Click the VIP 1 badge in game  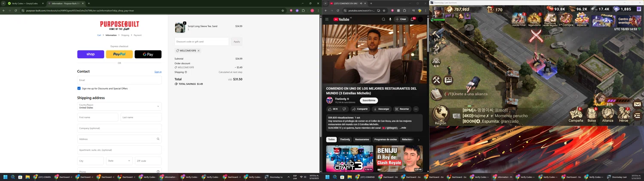click(450, 16)
